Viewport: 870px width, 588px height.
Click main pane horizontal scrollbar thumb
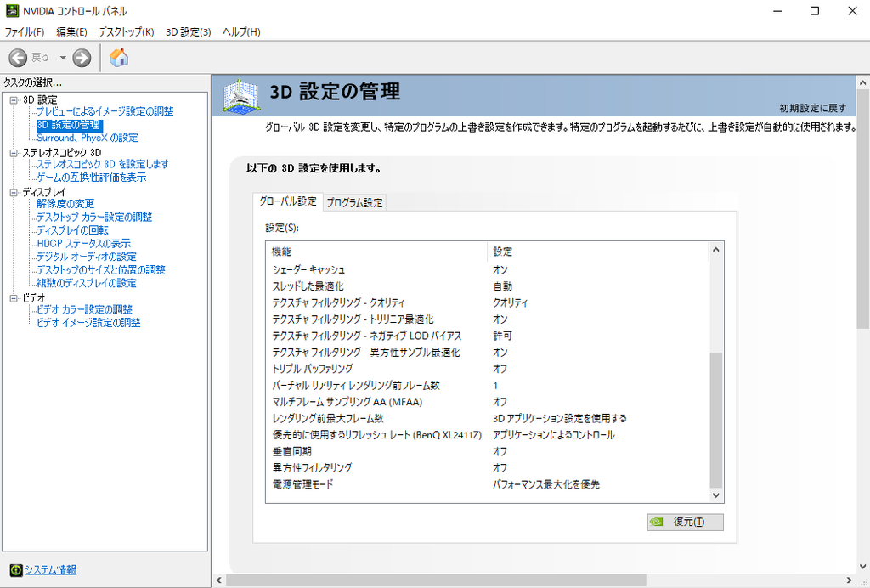coord(436,580)
